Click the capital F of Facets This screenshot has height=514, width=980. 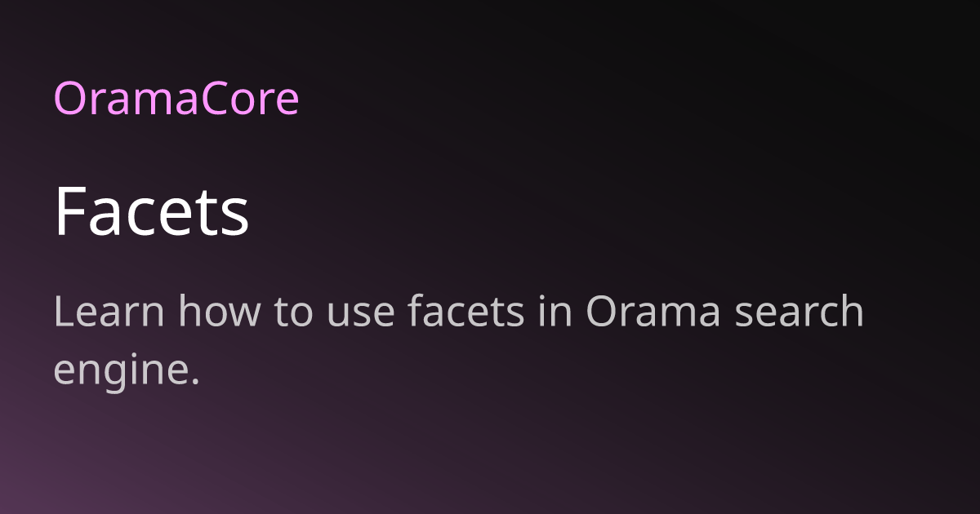70,212
